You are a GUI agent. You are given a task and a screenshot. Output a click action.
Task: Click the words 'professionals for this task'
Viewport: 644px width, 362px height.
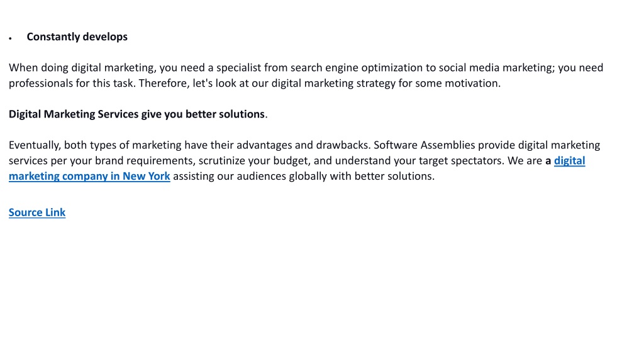72,84
